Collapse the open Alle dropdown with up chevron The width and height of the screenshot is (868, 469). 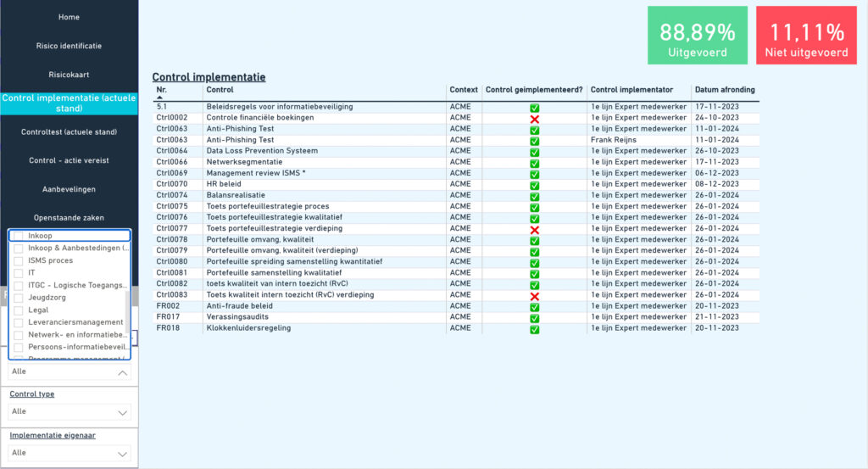click(x=122, y=372)
